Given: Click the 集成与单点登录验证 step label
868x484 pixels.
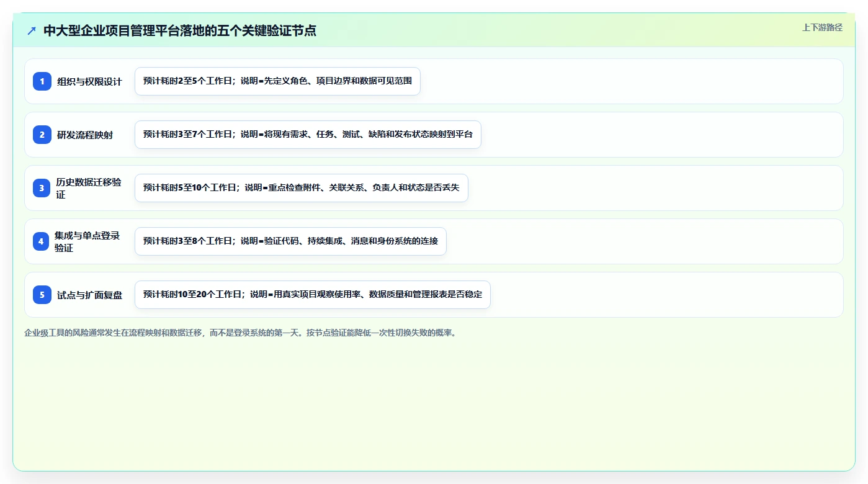Looking at the screenshot, I should [x=87, y=241].
